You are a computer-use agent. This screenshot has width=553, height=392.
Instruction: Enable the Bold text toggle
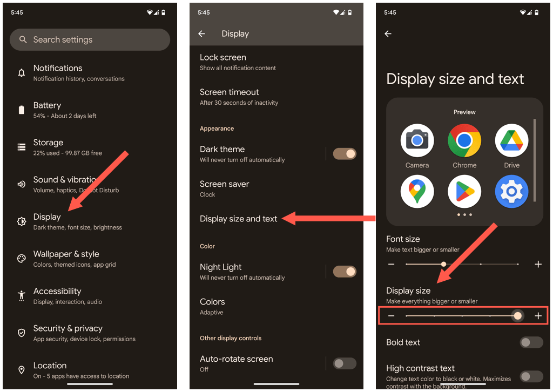pyautogui.click(x=531, y=342)
